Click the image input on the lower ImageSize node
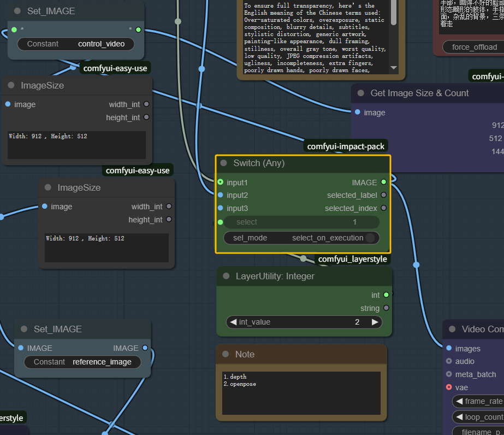 [x=45, y=206]
